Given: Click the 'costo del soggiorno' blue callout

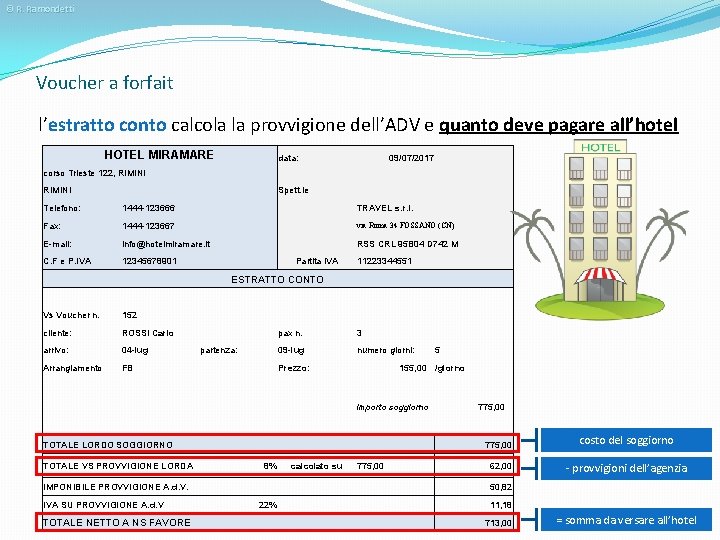Looking at the screenshot, I should click(x=626, y=440).
